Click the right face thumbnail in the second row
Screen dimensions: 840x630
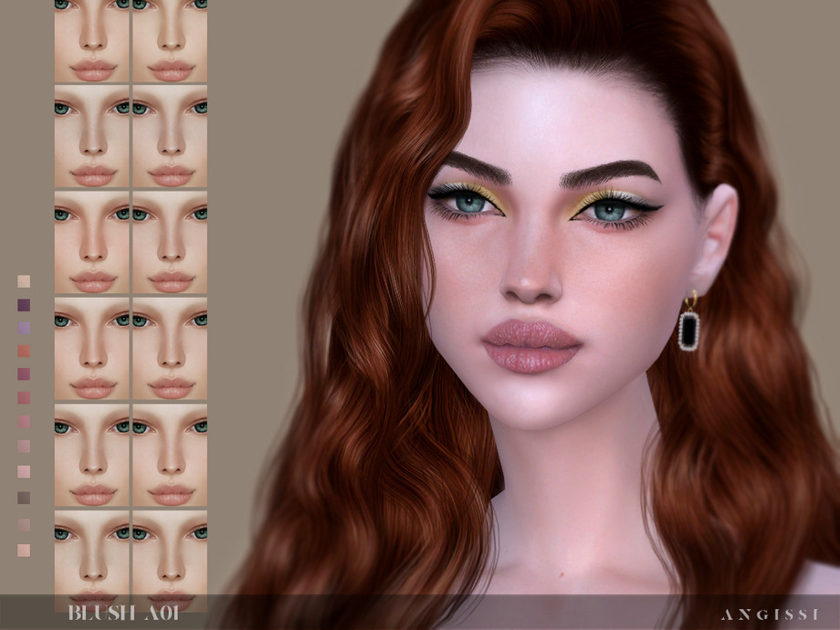170,137
